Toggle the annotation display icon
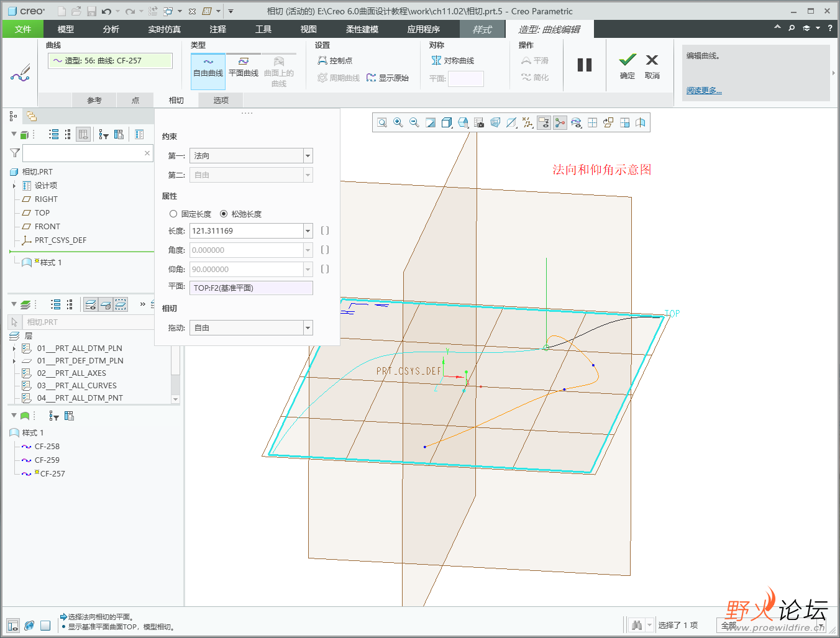Screen dimensions: 840x638 (544, 123)
